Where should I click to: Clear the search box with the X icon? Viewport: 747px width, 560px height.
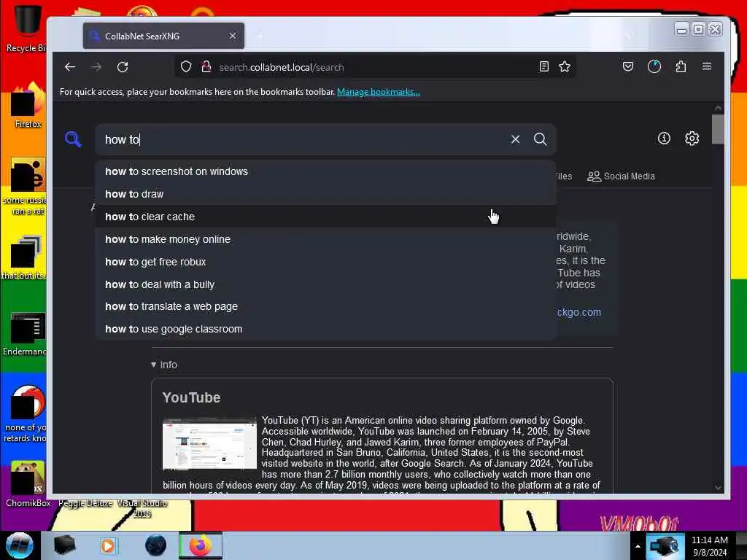tap(515, 139)
